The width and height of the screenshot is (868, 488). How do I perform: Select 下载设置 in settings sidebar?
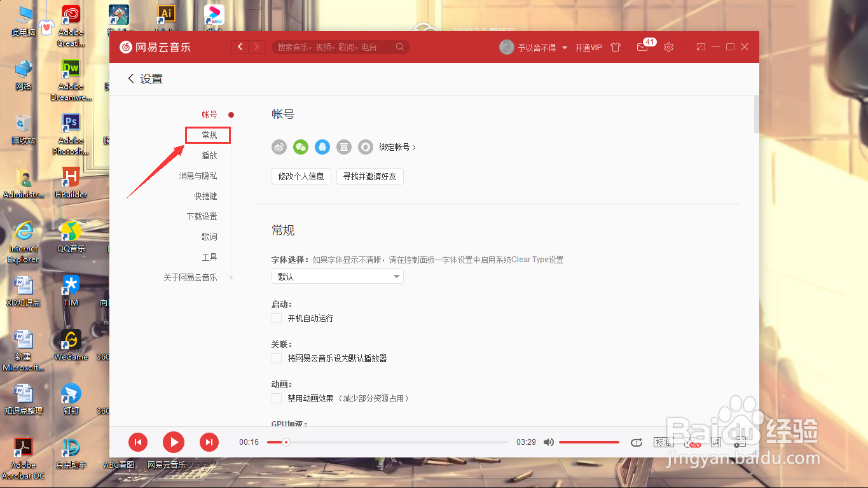tap(202, 216)
